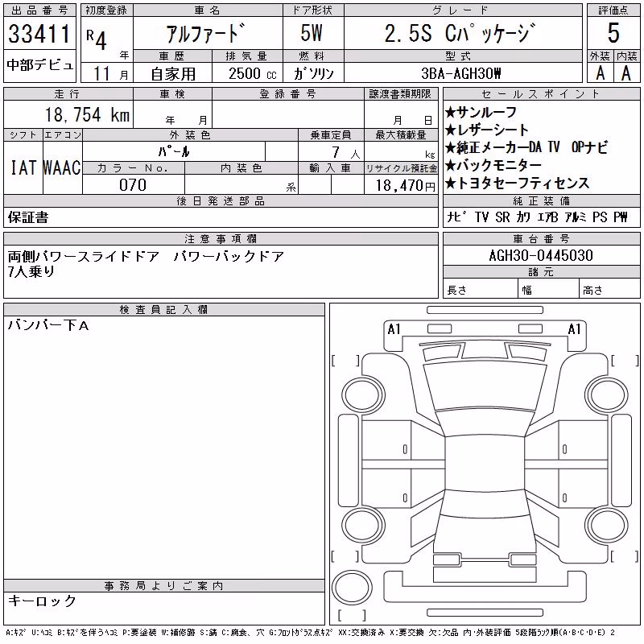Click the mileage value 18,754 km

pyautogui.click(x=87, y=115)
